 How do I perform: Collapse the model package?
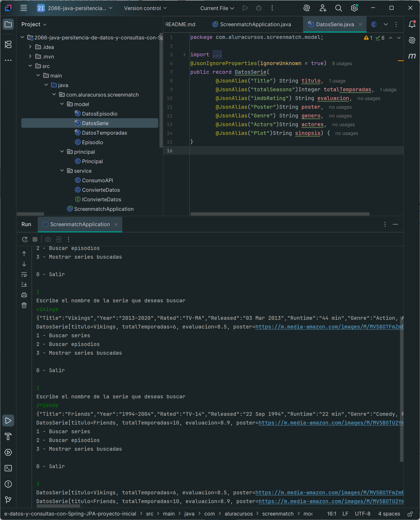[62, 104]
